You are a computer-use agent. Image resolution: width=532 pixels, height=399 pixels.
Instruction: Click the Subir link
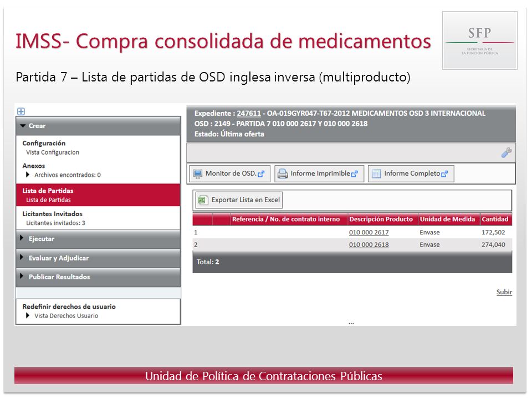coord(504,292)
